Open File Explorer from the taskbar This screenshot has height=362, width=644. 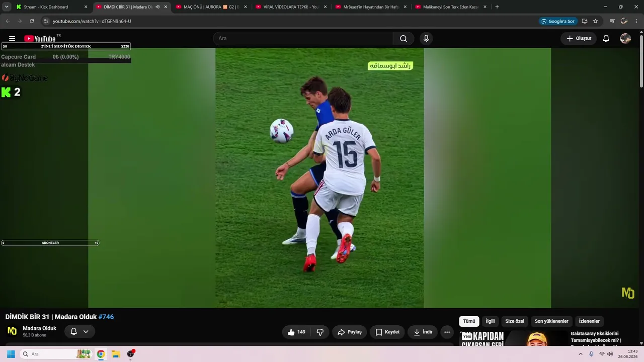(x=115, y=354)
